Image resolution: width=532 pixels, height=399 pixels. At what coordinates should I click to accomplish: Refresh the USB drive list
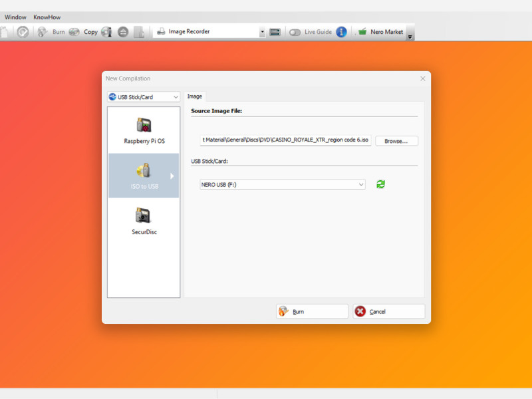(x=380, y=184)
